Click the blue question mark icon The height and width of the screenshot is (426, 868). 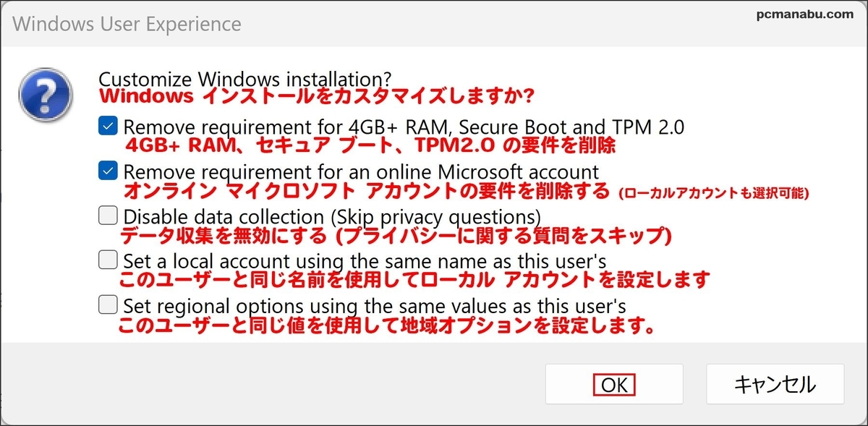click(x=46, y=97)
